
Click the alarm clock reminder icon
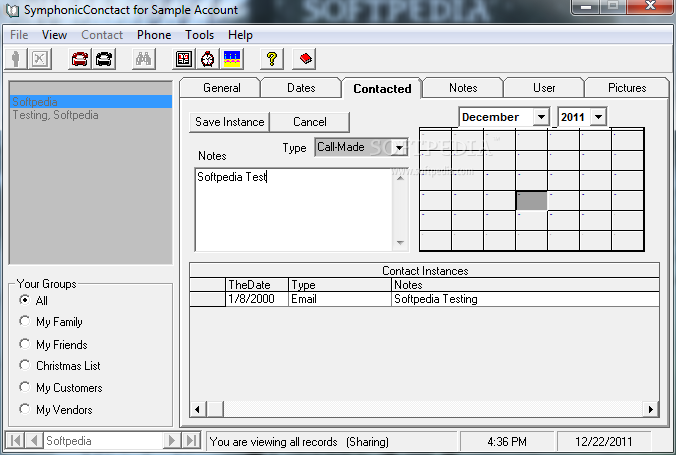[208, 59]
